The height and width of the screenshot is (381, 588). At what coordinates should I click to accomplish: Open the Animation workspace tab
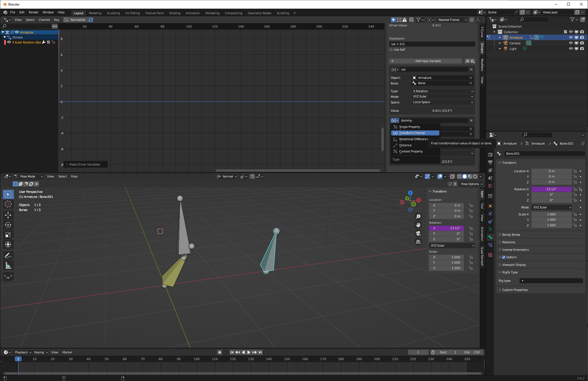(192, 13)
